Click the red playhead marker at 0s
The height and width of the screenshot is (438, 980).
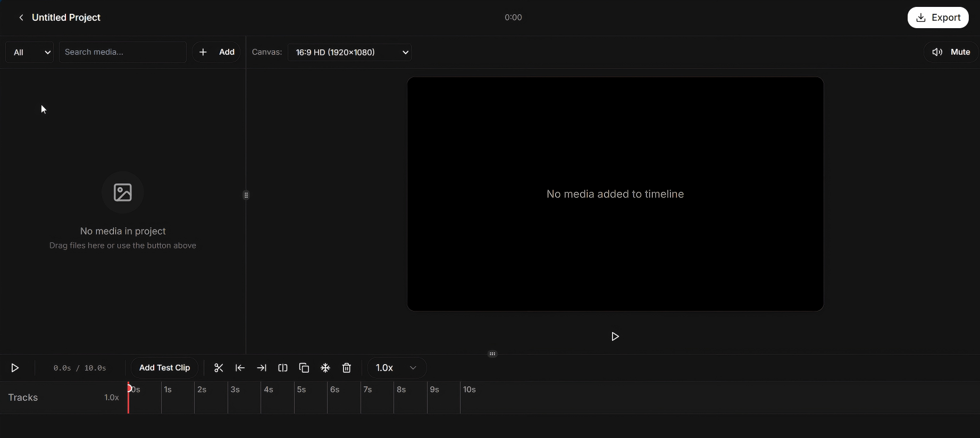pyautogui.click(x=129, y=389)
